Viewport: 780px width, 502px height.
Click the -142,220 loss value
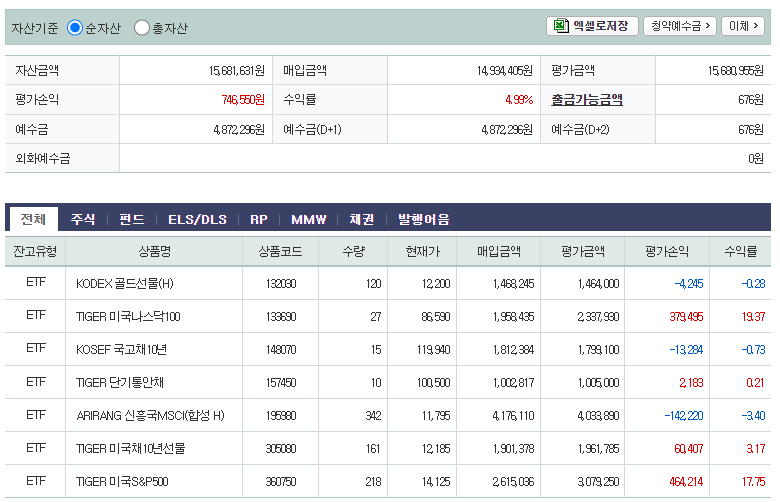[684, 415]
